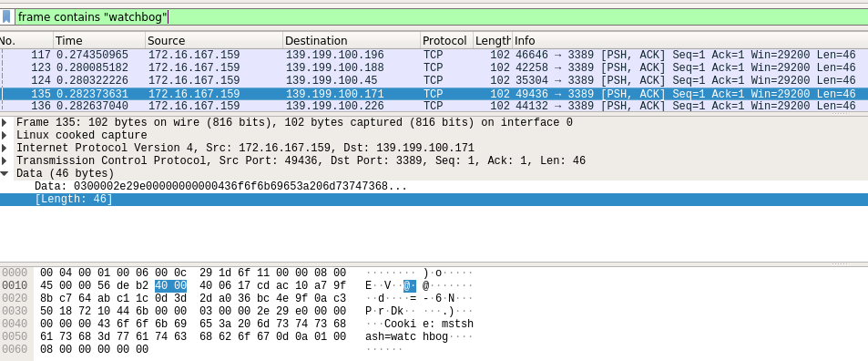
Task: Select packet 117 in the list
Action: (434, 55)
